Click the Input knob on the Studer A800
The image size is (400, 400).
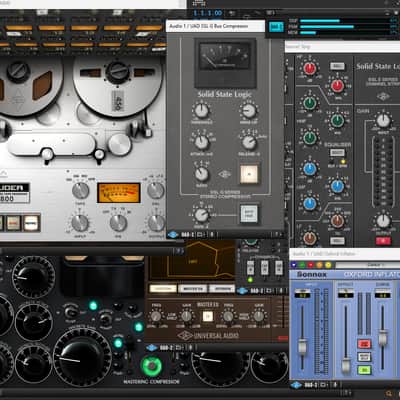coord(80,223)
